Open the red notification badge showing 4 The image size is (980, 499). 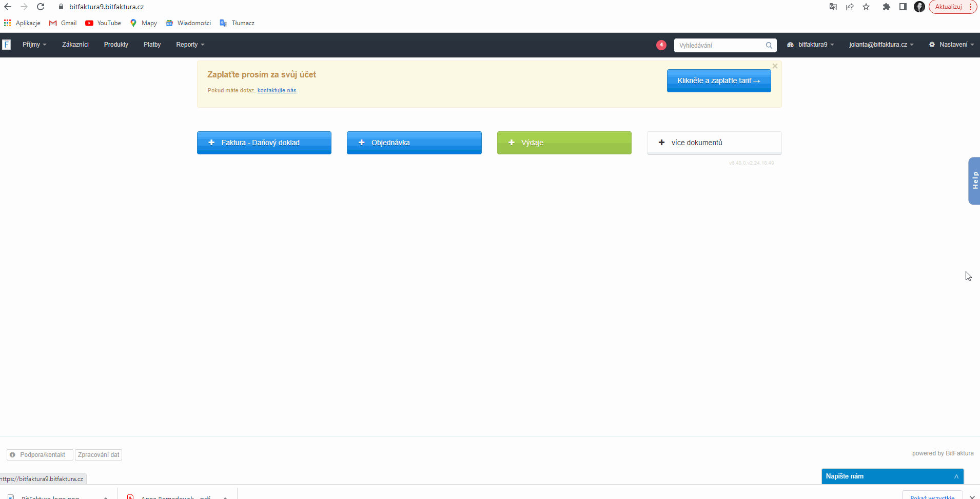pos(661,45)
